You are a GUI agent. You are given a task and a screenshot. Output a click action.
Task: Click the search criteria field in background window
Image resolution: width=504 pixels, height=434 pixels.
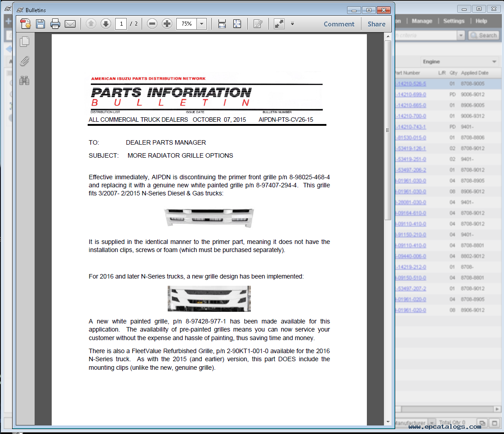[426, 35]
